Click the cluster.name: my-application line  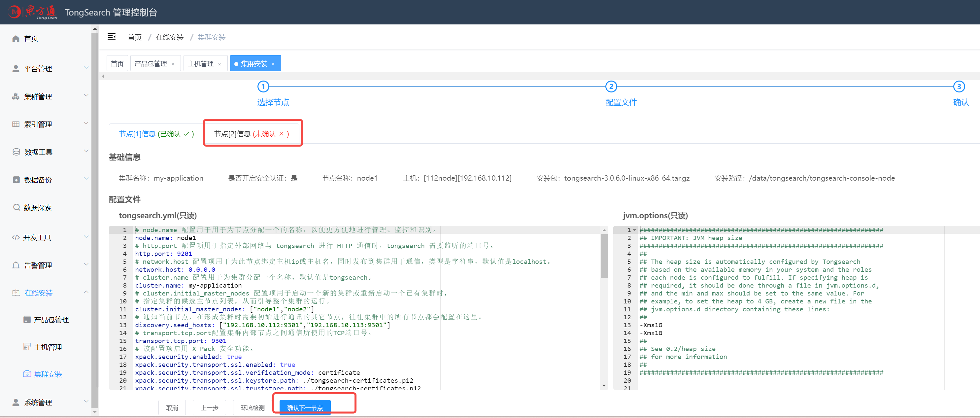pos(188,285)
